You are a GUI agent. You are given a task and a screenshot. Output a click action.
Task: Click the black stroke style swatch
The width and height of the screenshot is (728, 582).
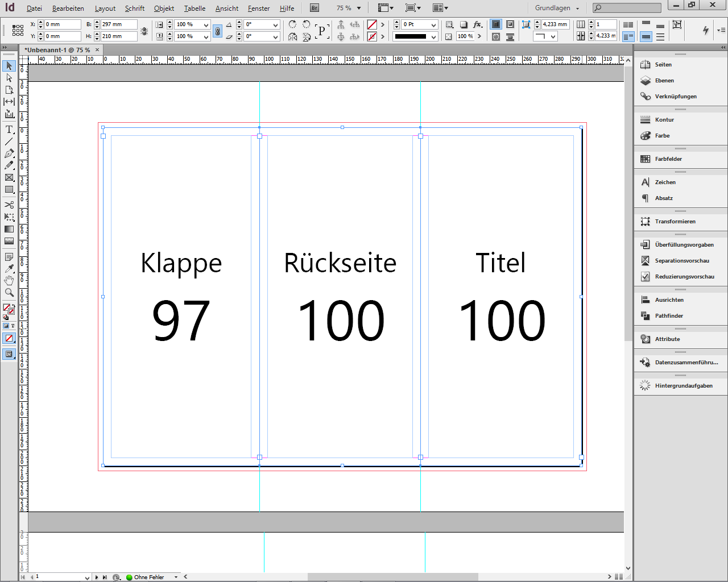410,36
